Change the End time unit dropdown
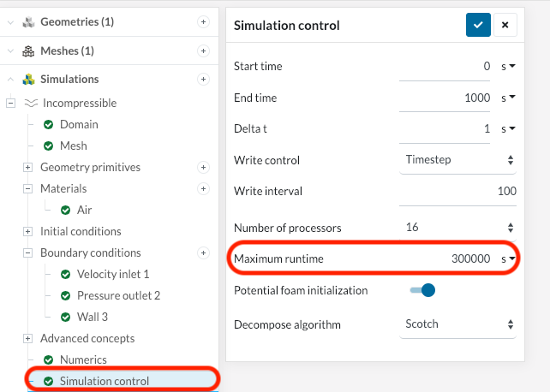550x392 pixels. (x=508, y=98)
